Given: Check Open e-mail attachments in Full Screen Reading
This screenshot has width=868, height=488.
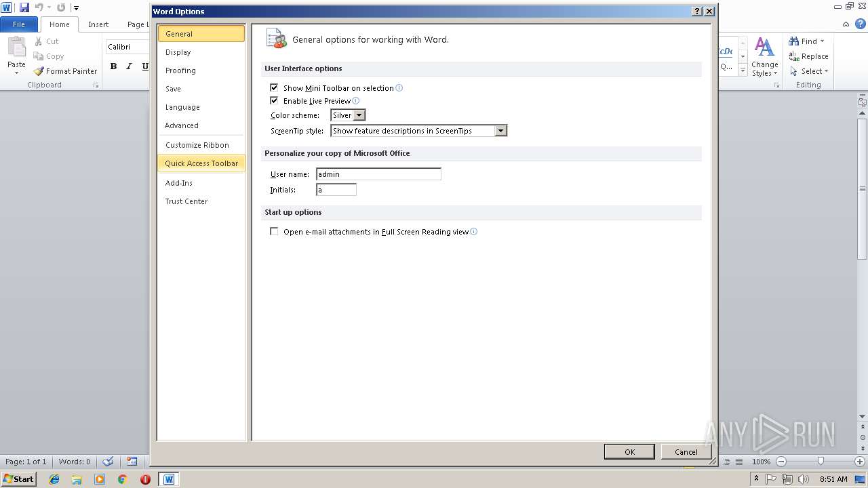Looking at the screenshot, I should coord(274,231).
